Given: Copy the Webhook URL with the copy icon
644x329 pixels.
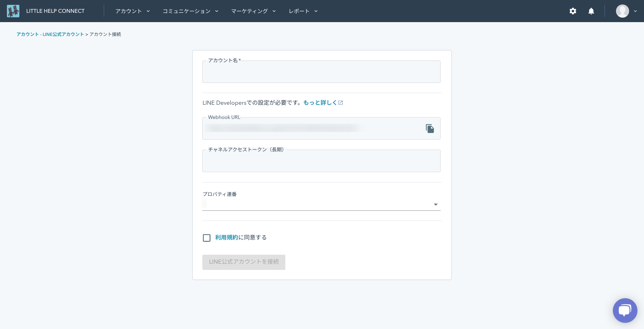Looking at the screenshot, I should pyautogui.click(x=430, y=129).
